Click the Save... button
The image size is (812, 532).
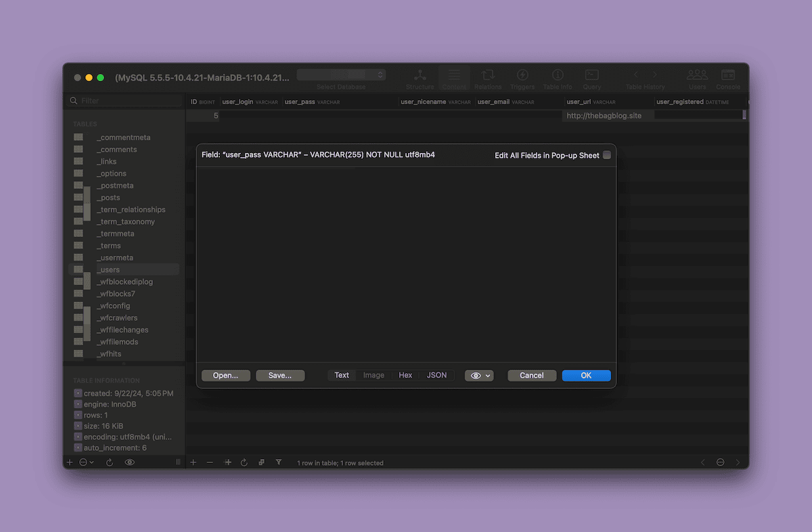coord(280,375)
